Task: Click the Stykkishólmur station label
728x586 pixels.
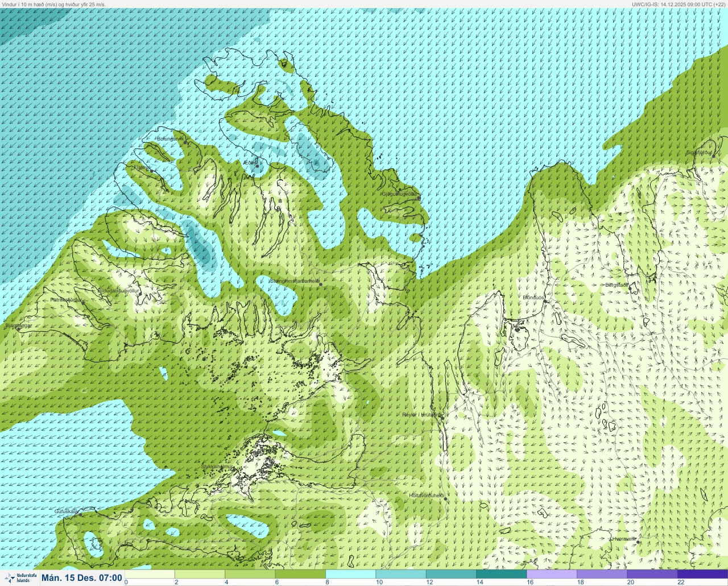Action: (217, 467)
